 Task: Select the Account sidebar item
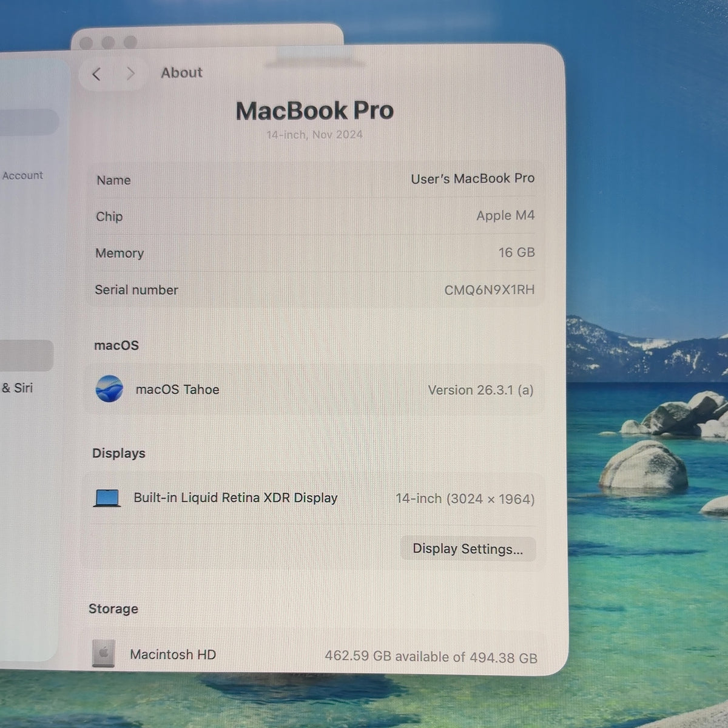point(22,175)
